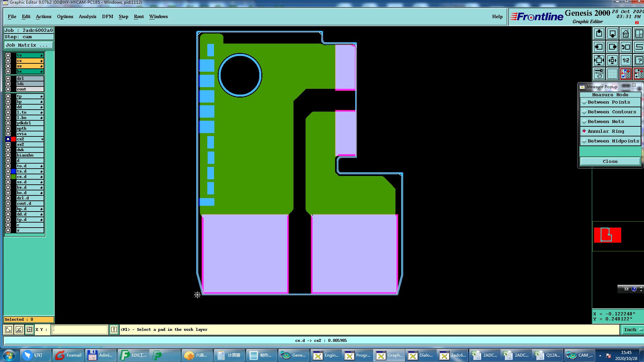Select Between Points measure mode

(610, 102)
